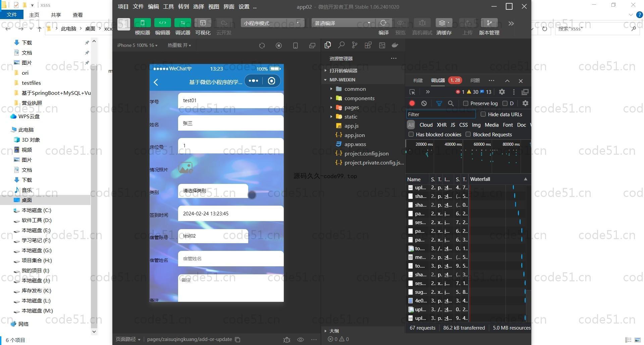Open the Explorer files icon in sidebar

tap(328, 45)
